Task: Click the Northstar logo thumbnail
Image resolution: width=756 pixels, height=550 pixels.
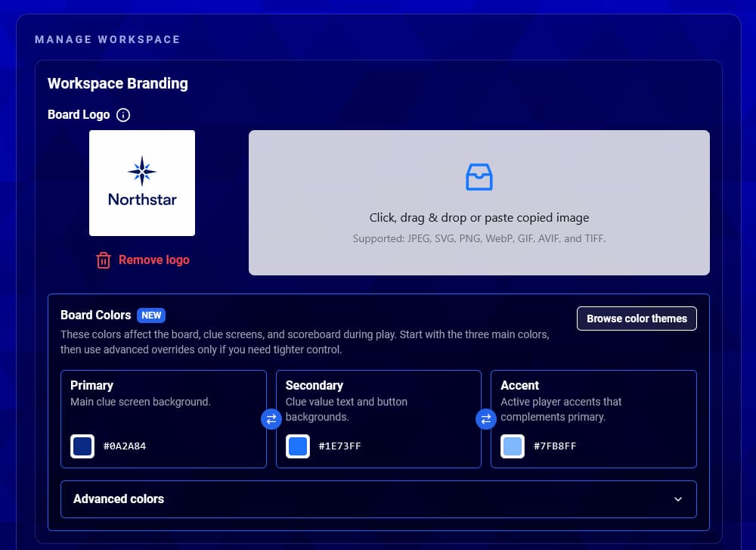Action: point(142,183)
